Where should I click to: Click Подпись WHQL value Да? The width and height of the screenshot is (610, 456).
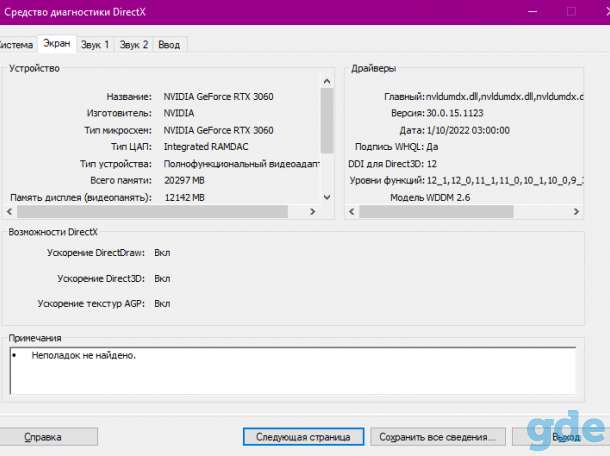point(432,147)
